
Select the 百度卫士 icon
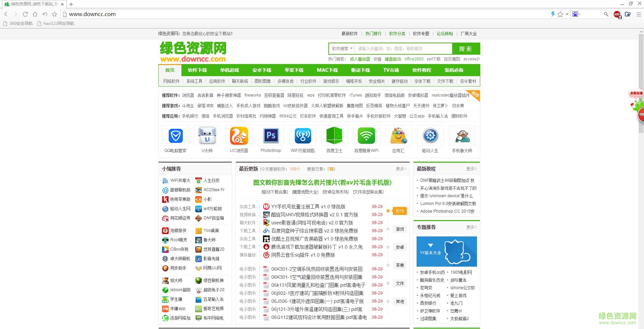(x=334, y=136)
